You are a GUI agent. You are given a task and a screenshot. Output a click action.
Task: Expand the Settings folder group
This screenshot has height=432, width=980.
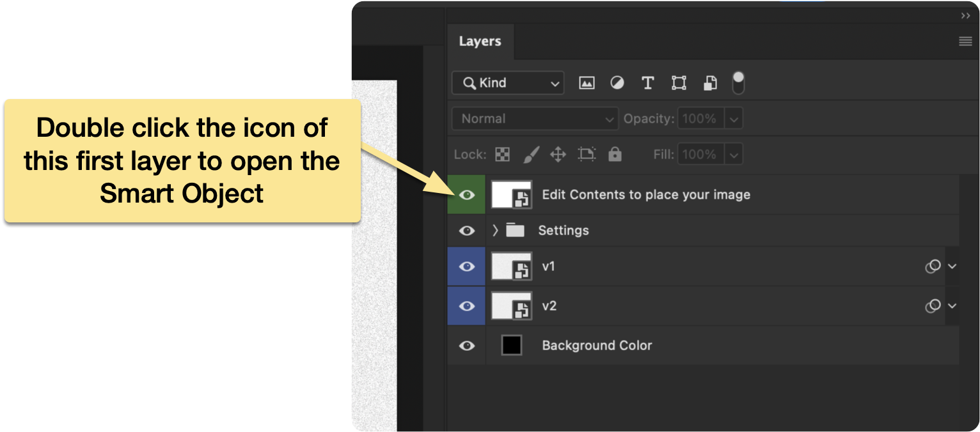click(x=495, y=231)
